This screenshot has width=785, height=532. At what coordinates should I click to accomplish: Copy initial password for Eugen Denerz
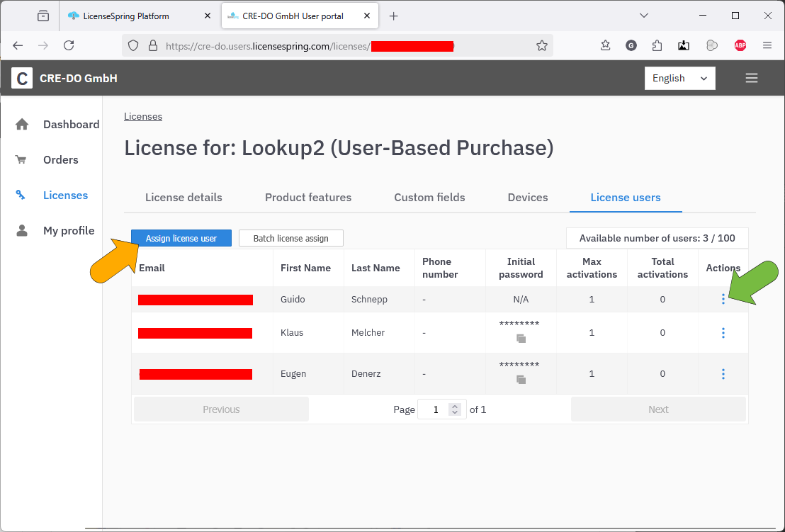[521, 380]
